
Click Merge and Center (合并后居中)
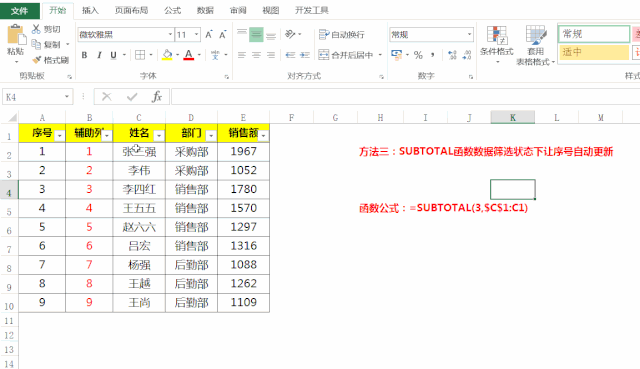[x=346, y=55]
